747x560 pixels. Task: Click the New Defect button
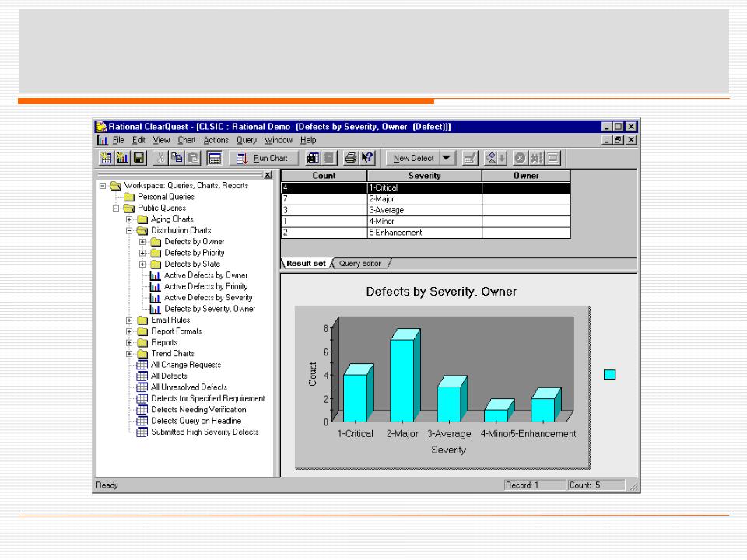tap(413, 158)
